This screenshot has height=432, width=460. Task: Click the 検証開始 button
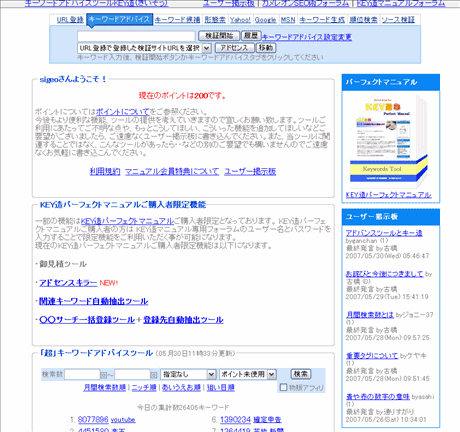point(219,36)
